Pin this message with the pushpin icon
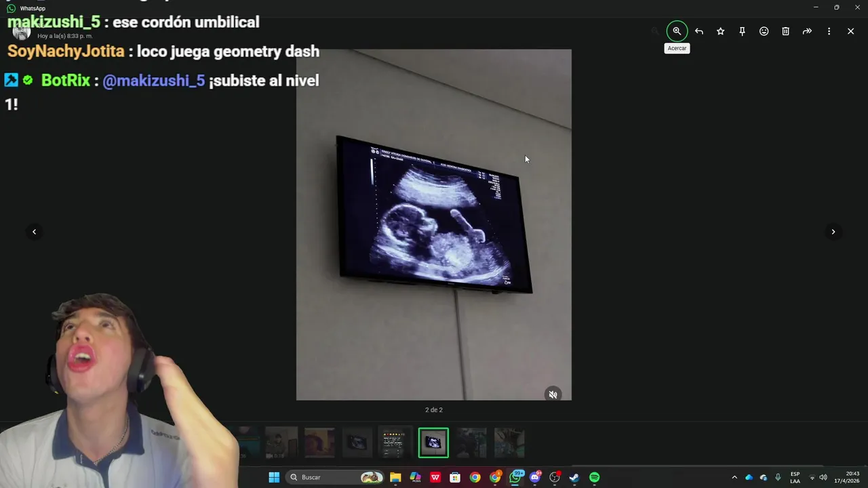This screenshot has width=868, height=488. click(x=743, y=31)
